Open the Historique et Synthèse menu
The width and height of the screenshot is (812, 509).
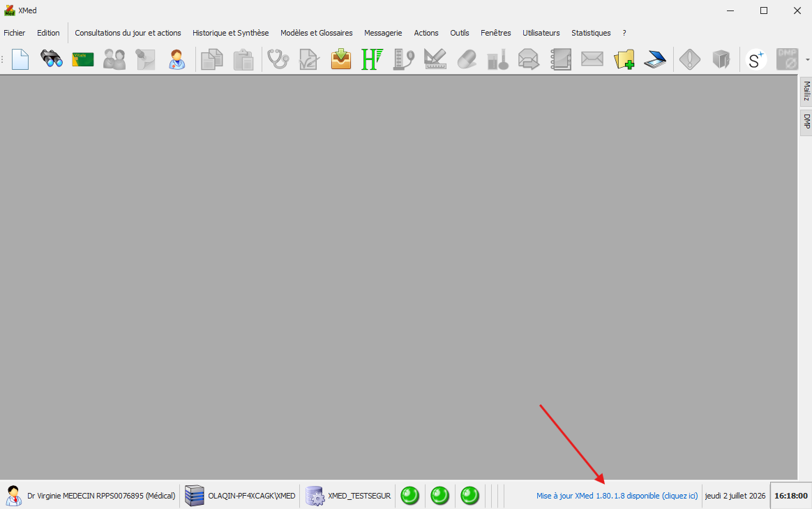pos(230,33)
